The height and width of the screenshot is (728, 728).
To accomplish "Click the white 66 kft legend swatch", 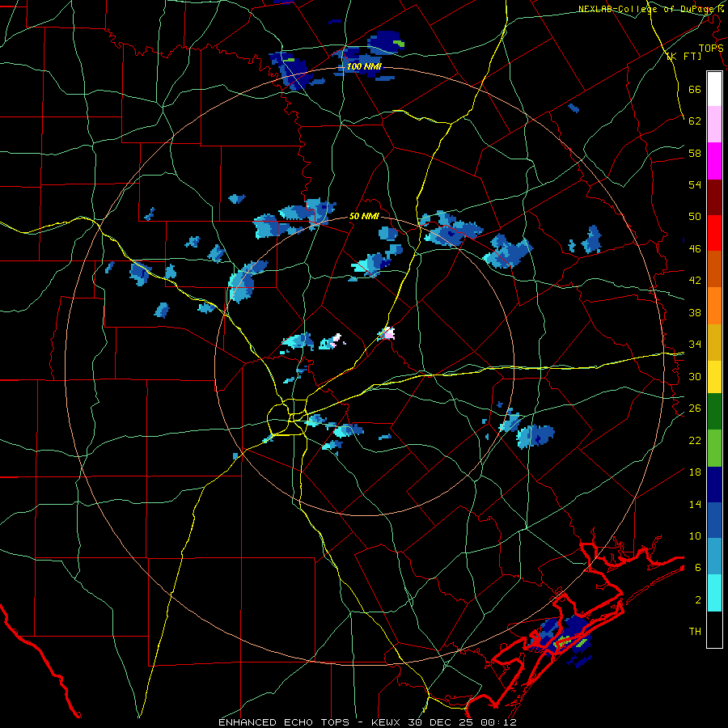I will click(714, 89).
